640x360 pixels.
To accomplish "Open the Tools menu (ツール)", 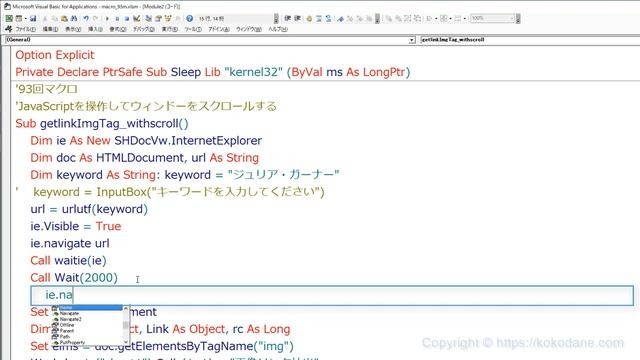I will (x=193, y=29).
